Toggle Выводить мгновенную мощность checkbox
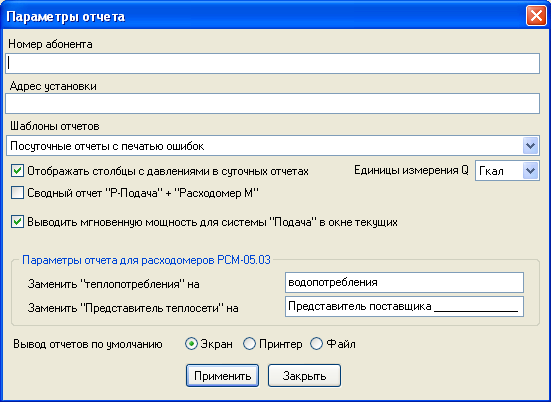 pos(17,222)
